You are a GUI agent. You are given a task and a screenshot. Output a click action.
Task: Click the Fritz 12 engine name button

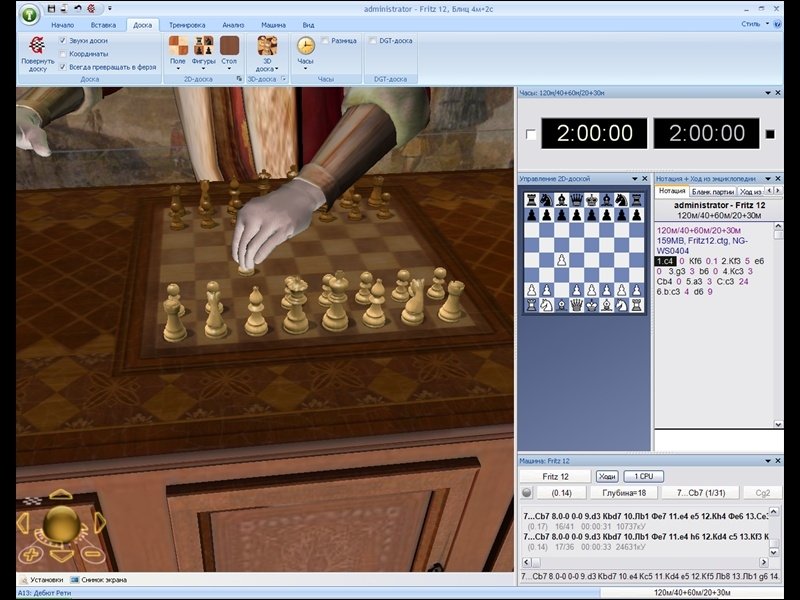pos(555,477)
